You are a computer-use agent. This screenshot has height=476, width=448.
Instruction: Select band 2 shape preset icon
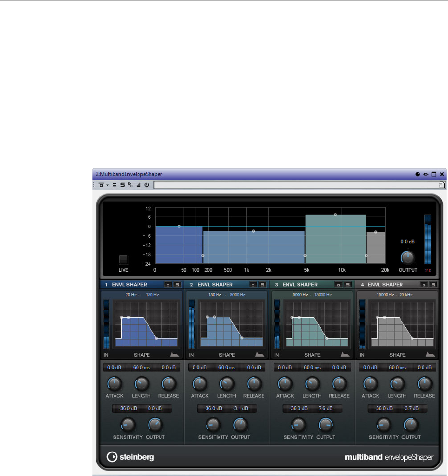click(x=260, y=354)
